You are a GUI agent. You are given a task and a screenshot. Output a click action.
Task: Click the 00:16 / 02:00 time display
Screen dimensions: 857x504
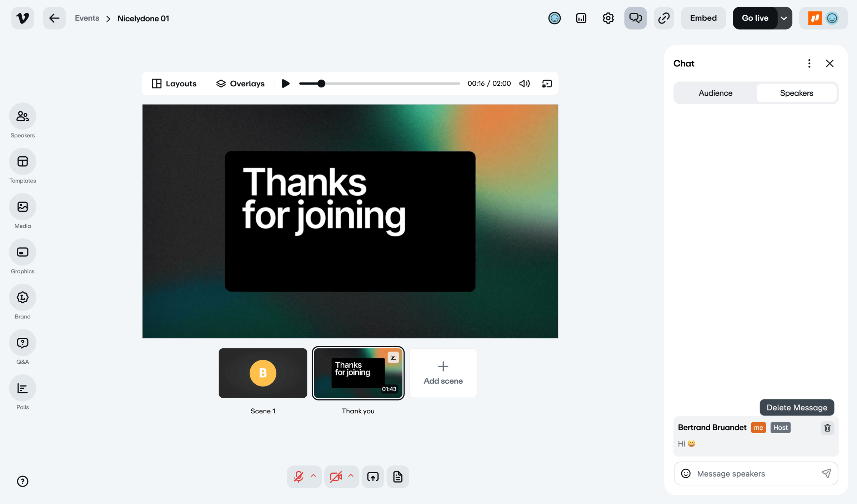point(489,84)
